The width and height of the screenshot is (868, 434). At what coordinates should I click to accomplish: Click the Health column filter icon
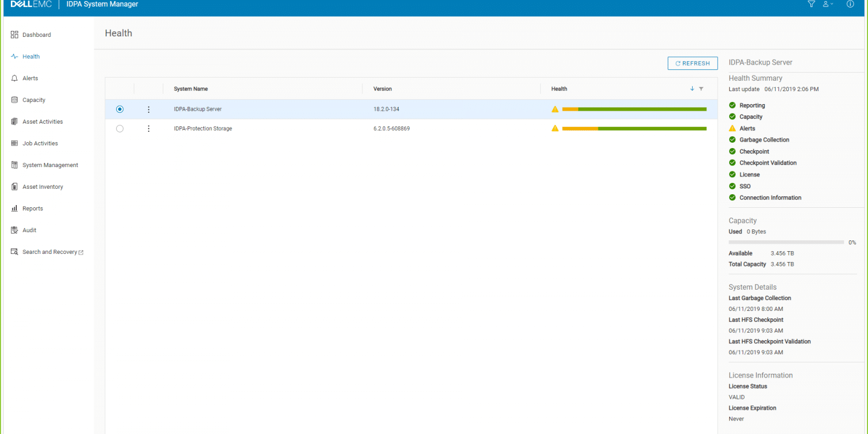[701, 88]
